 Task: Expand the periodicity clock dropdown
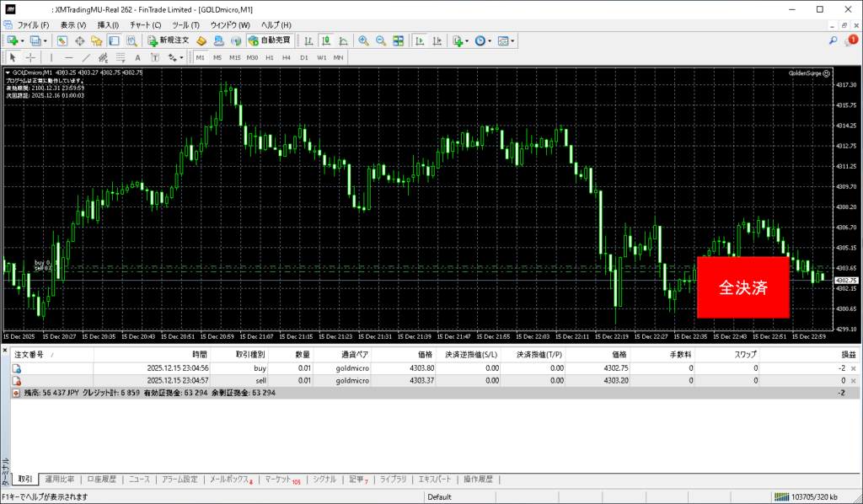490,40
